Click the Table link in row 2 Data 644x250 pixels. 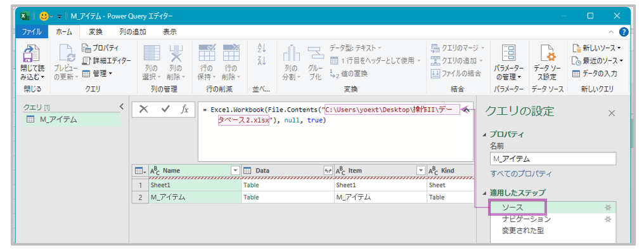point(251,197)
